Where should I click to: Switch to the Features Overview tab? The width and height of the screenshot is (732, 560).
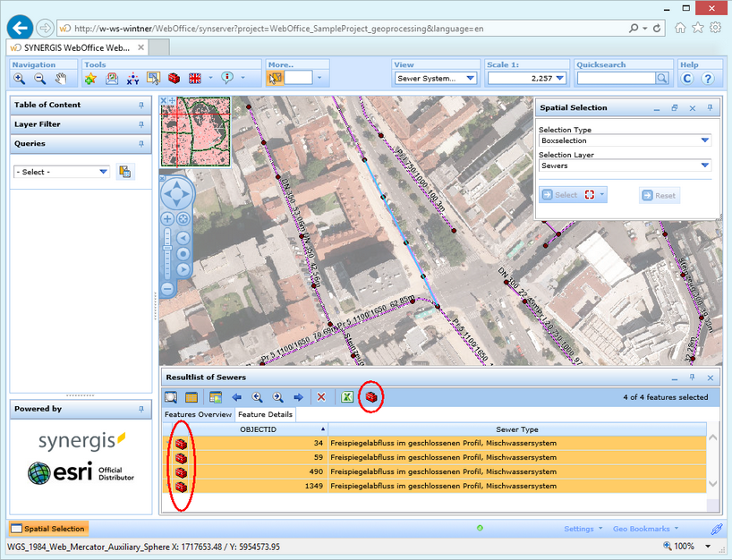pos(197,415)
